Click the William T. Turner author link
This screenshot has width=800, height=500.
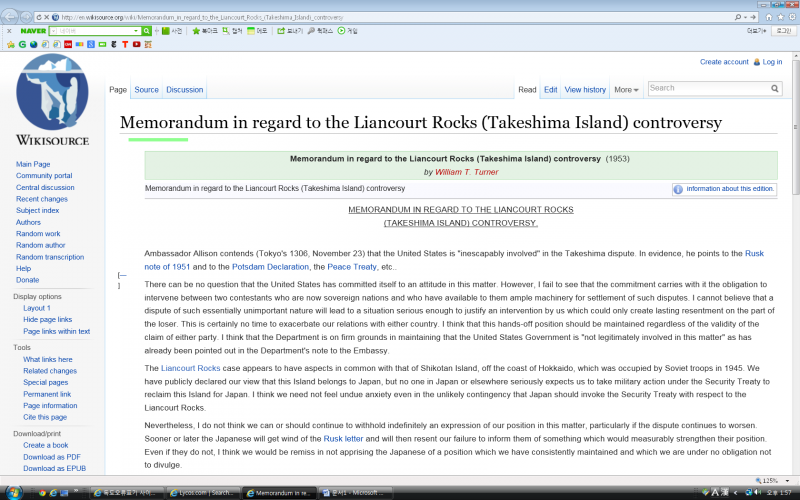click(x=466, y=172)
